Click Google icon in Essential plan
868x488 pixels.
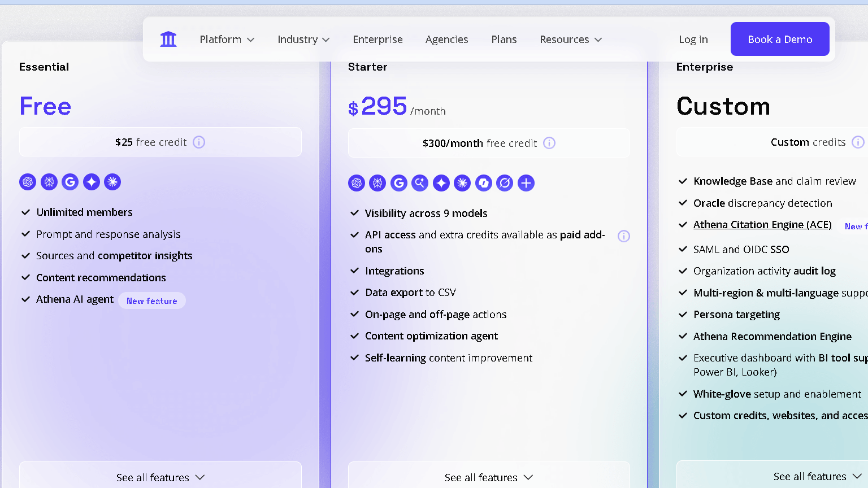[x=70, y=182]
